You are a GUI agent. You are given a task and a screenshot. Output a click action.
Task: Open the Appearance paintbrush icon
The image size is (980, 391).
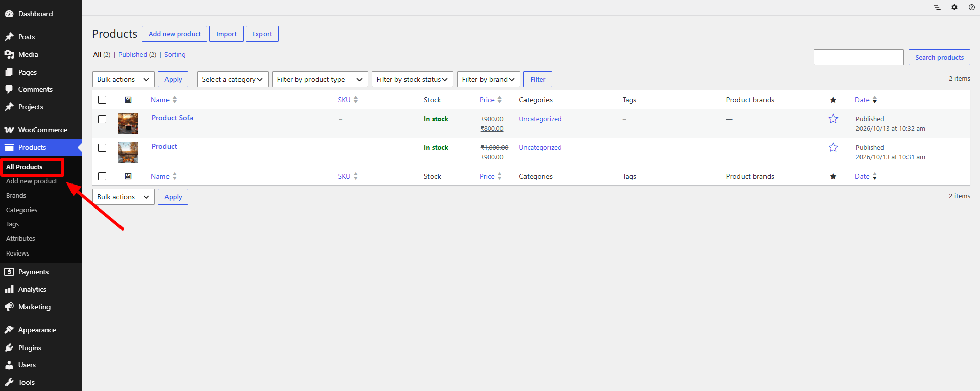(9, 330)
